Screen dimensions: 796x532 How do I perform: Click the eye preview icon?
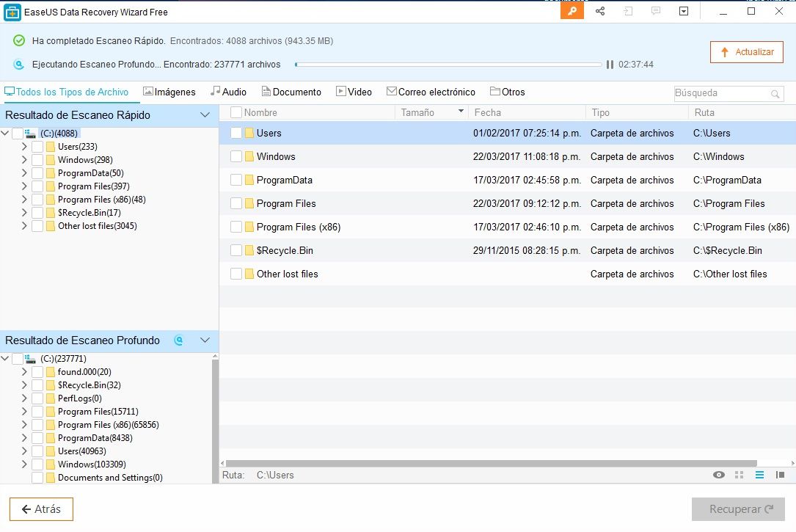719,475
